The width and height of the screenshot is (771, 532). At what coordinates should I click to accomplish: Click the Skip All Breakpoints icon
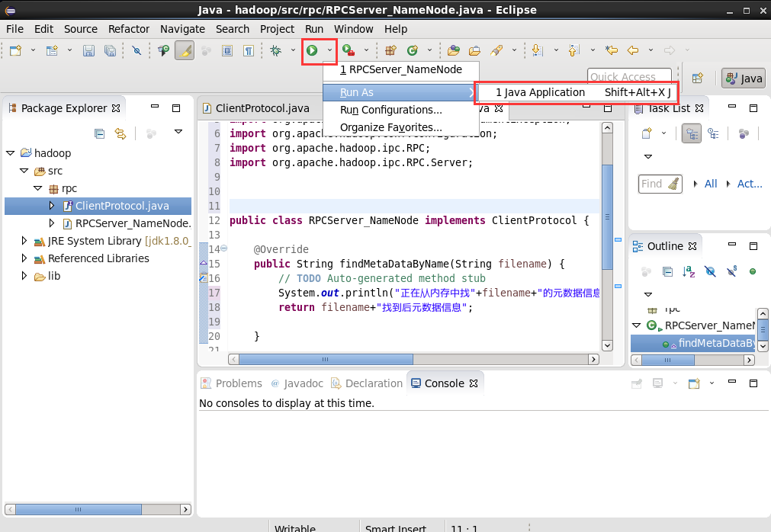137,50
